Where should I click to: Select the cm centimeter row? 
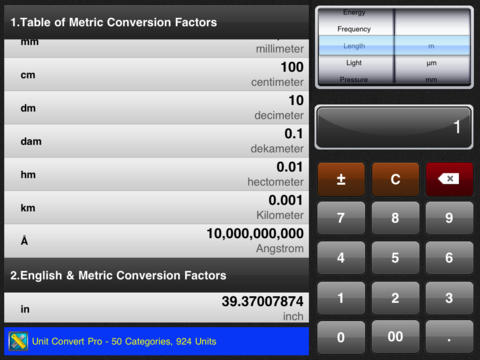pyautogui.click(x=156, y=75)
